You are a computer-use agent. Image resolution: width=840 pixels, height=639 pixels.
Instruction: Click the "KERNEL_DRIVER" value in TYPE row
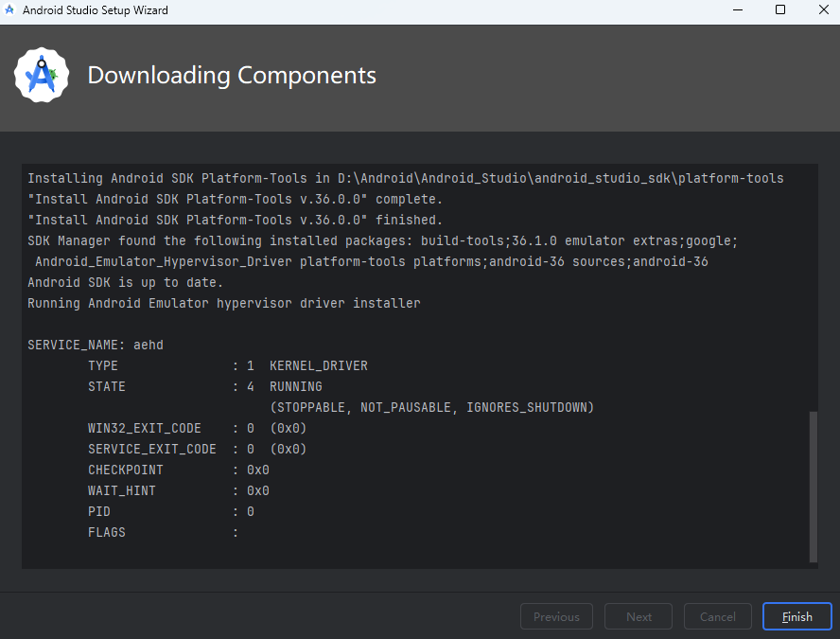point(319,365)
